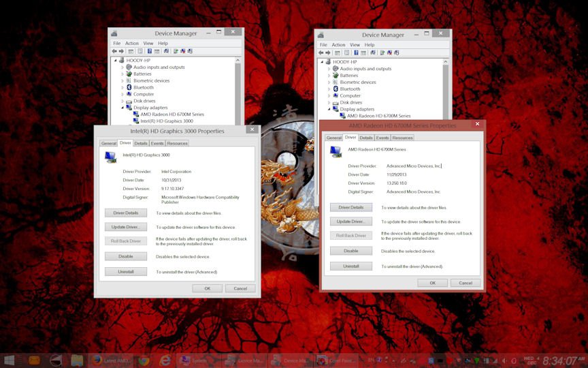Click the display adapter icon in the Intel Properties dialog
This screenshot has height=368, width=588.
click(110, 157)
